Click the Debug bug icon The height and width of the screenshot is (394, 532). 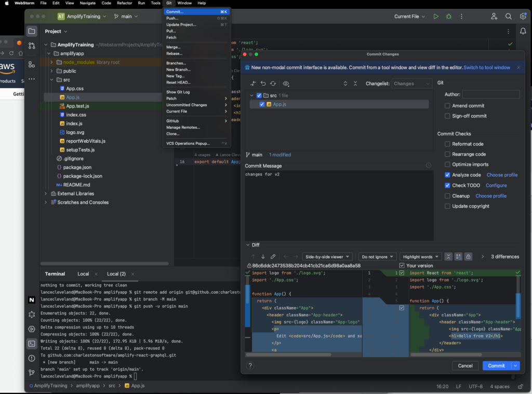tap(448, 17)
